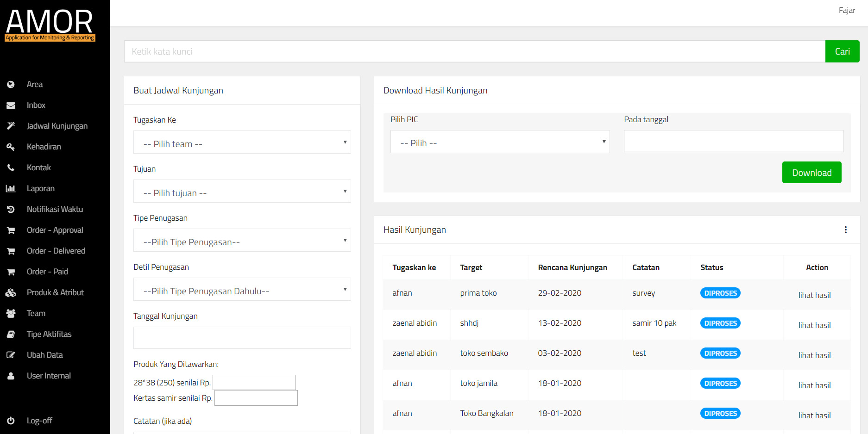The width and height of the screenshot is (868, 434).
Task: Select the Team users icon
Action: [11, 313]
